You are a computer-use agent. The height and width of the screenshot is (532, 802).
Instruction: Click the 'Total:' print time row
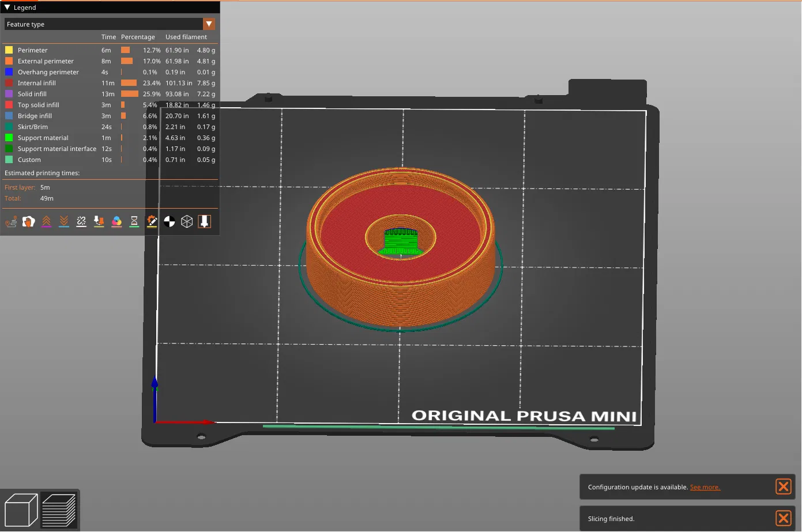(29, 198)
